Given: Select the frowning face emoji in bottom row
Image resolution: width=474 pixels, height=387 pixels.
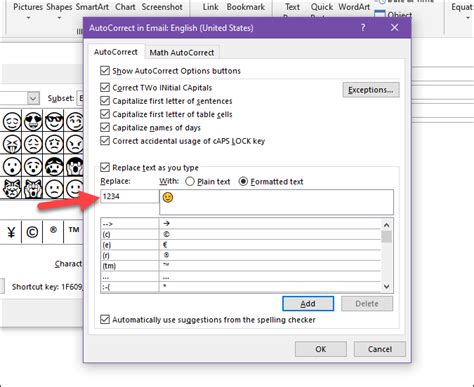Looking at the screenshot, I should (x=54, y=189).
